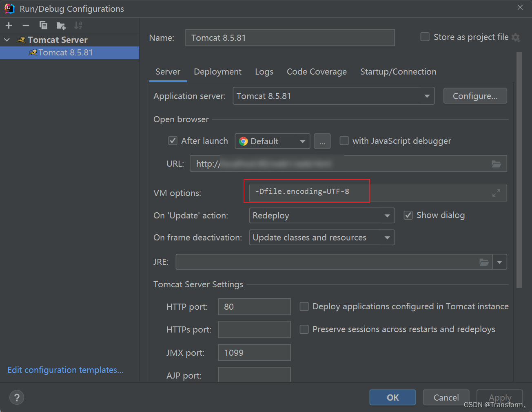Remove the selected configuration with the minus icon
The width and height of the screenshot is (532, 412).
tap(26, 26)
